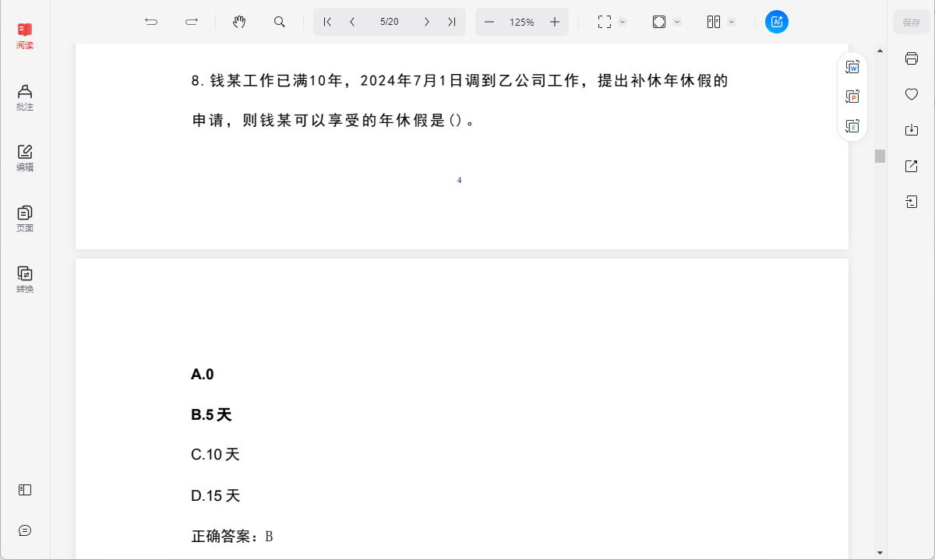Click the 保存 save button
The image size is (935, 560).
click(x=912, y=23)
